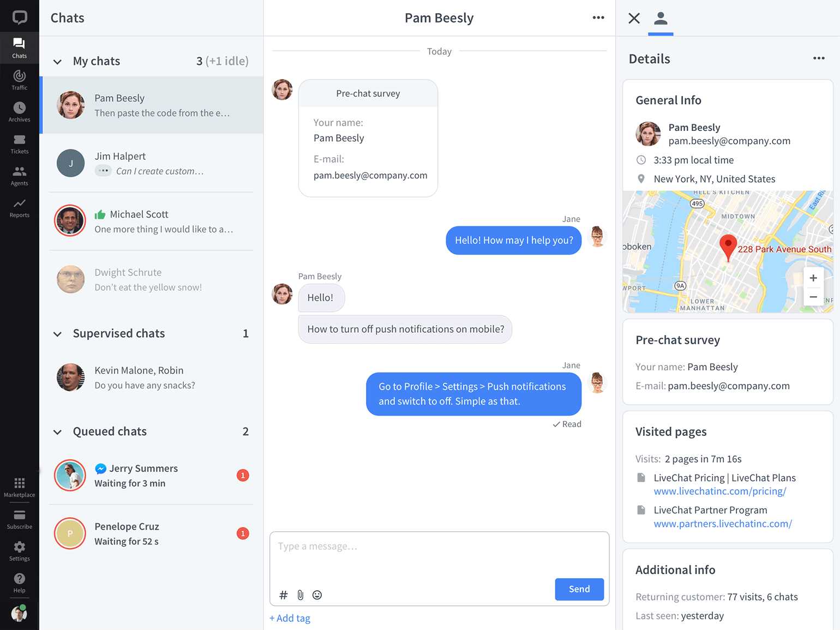840x630 pixels.
Task: Collapse the My chats section
Action: 57,62
